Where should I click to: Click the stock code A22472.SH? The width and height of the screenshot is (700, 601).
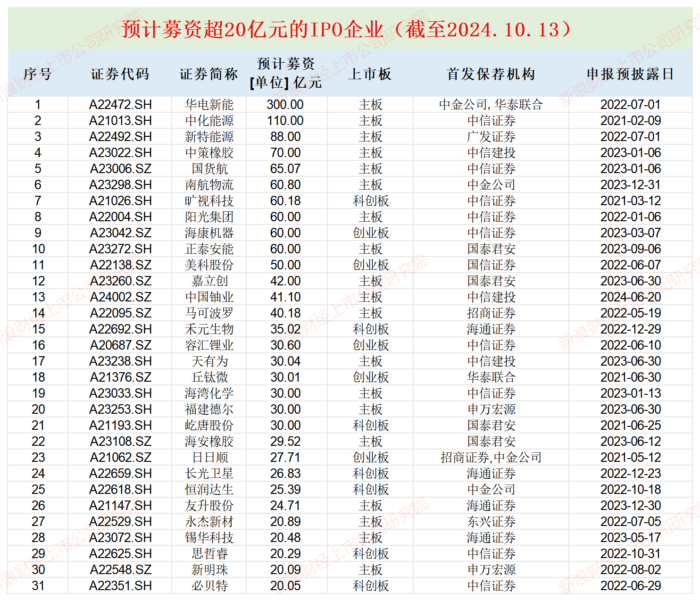point(119,104)
